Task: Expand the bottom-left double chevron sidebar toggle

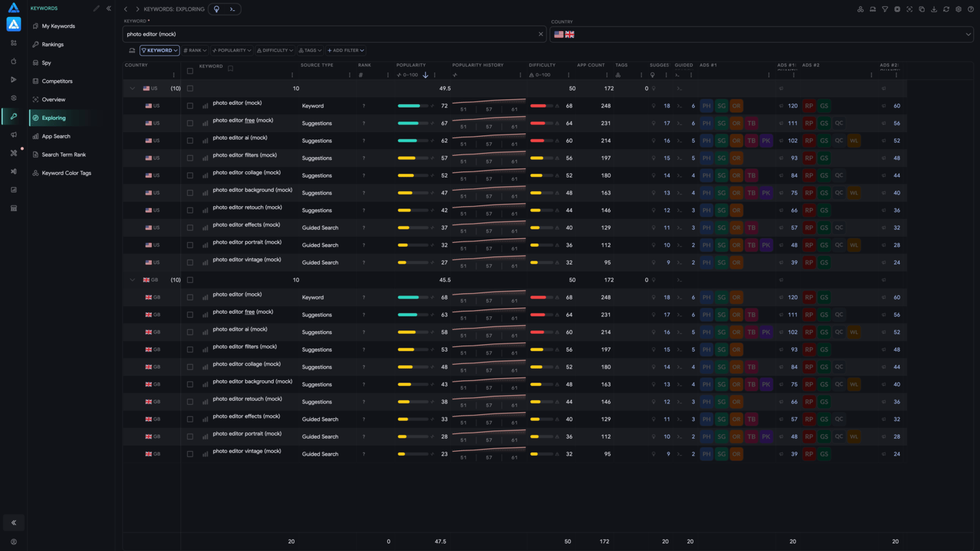Action: [x=14, y=522]
